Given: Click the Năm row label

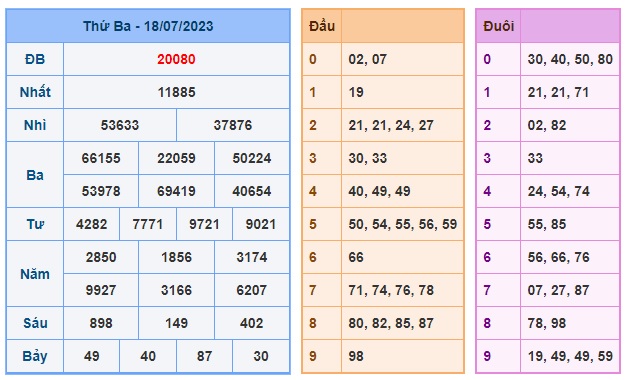Looking at the screenshot, I should (x=35, y=274).
